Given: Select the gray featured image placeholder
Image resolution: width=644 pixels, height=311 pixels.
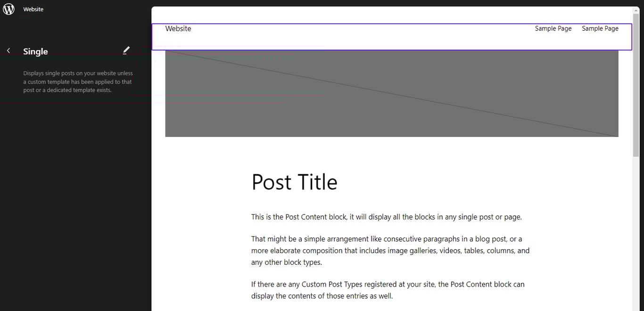Looking at the screenshot, I should click(391, 93).
